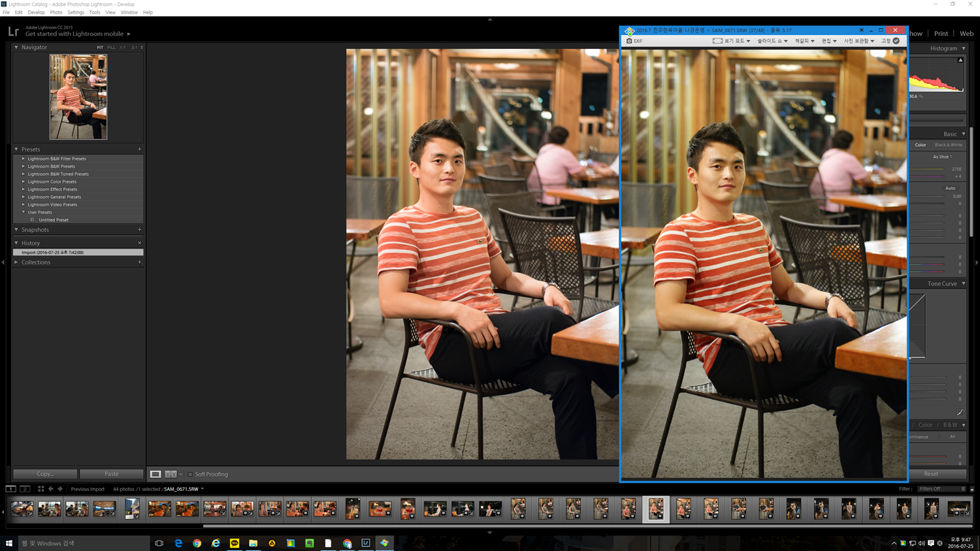Expand Lightroom Color Presets folder
980x551 pixels.
(x=24, y=181)
